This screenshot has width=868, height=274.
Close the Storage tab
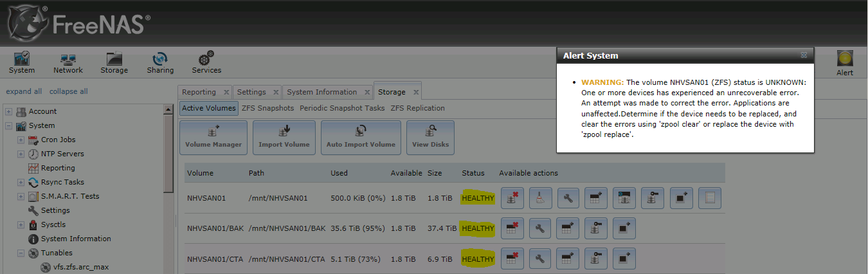coord(415,93)
